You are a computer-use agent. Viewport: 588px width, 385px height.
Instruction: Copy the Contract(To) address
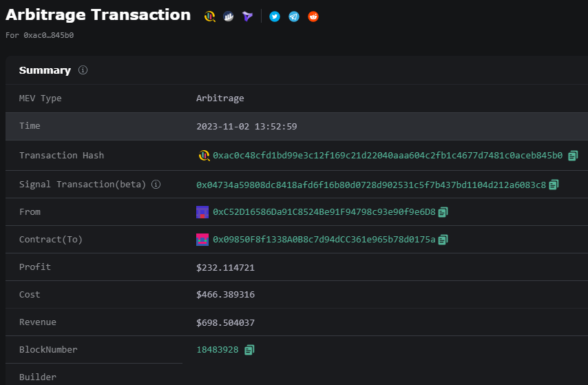(x=443, y=240)
